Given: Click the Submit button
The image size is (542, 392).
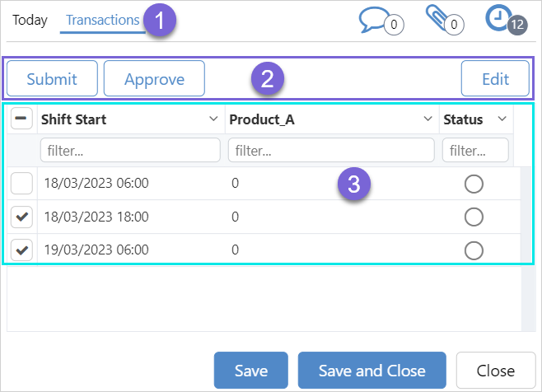Looking at the screenshot, I should pyautogui.click(x=52, y=79).
